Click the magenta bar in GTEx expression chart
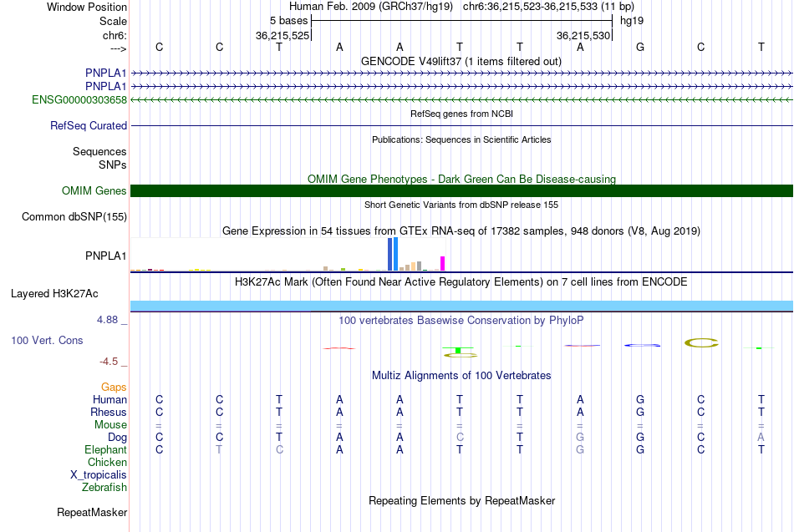 point(443,264)
